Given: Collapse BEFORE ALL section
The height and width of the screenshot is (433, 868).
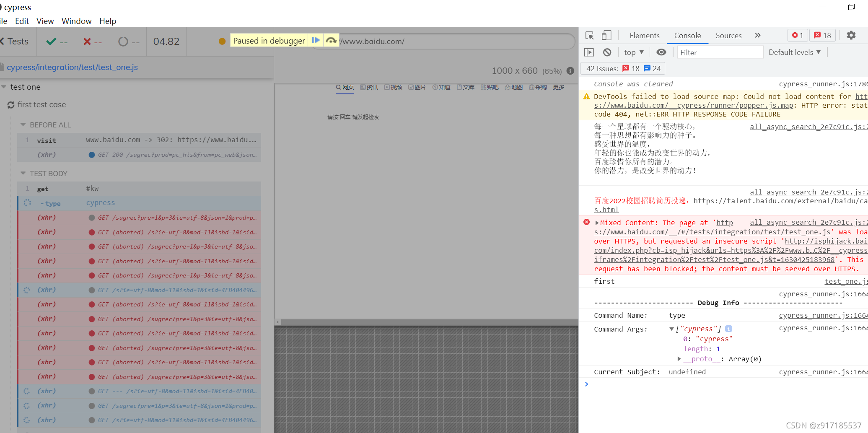Looking at the screenshot, I should [x=23, y=125].
